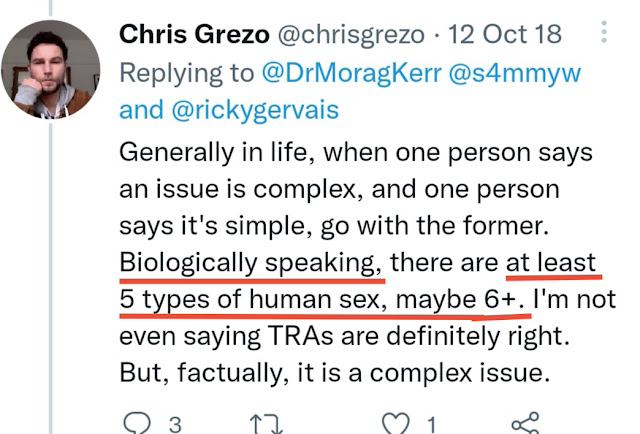Open Chris Grezo's profile picture
This screenshot has width=640, height=434.
(x=51, y=69)
